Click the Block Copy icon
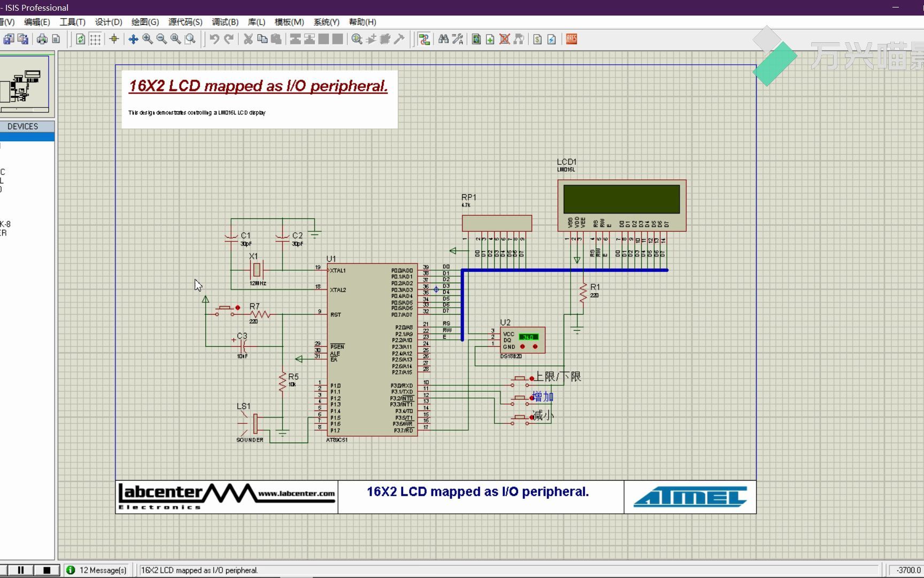The height and width of the screenshot is (578, 924). (295, 39)
